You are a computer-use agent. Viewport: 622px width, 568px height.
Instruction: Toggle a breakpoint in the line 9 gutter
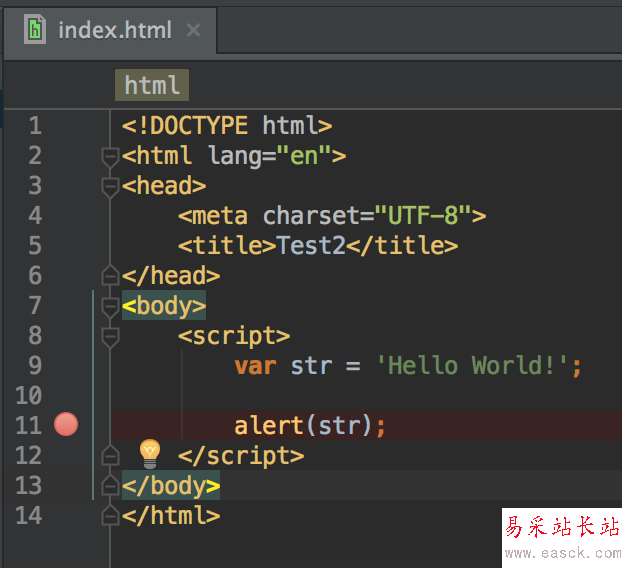66,365
